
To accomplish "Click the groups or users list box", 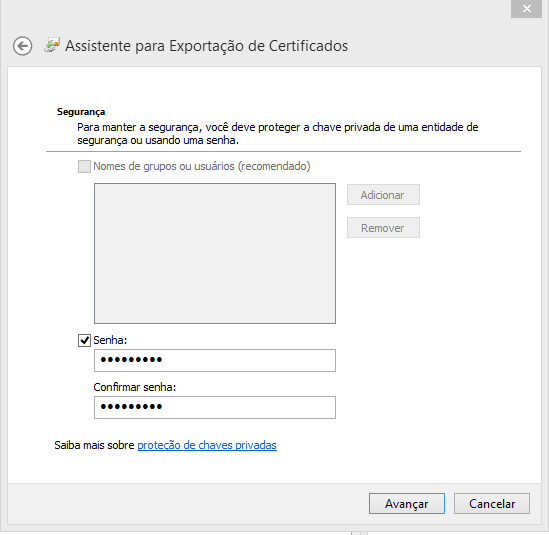I will tap(215, 253).
